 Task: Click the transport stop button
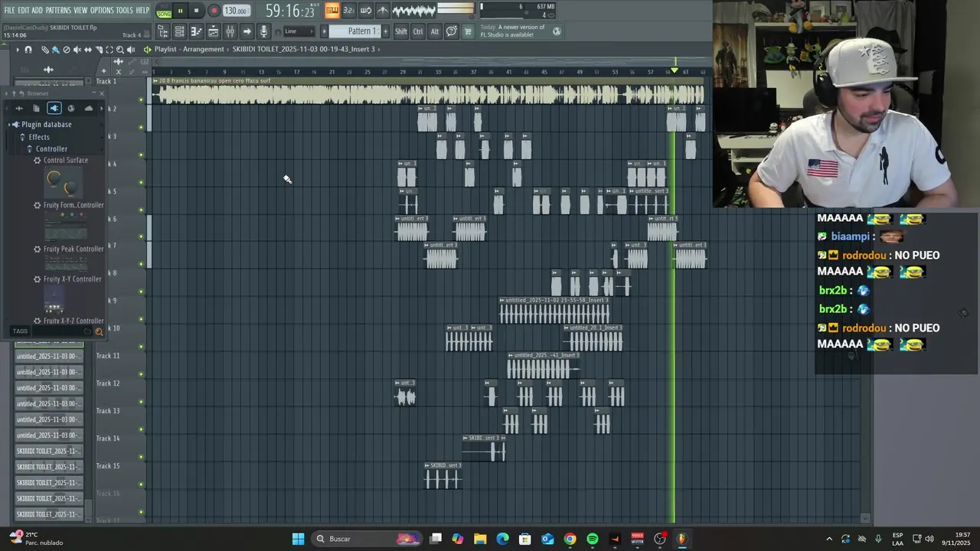pos(196,11)
